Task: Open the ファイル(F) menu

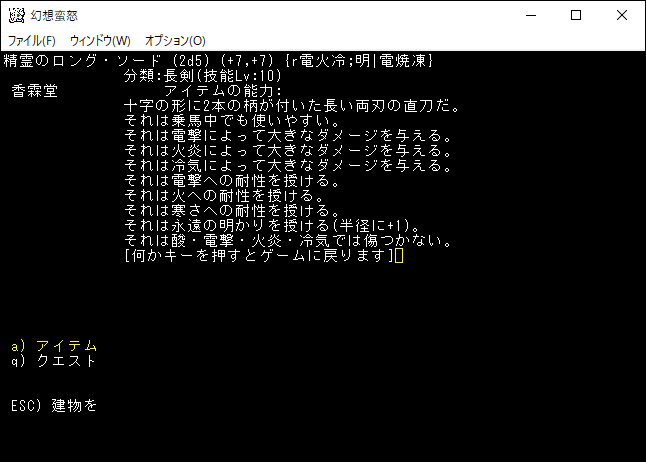Action: [x=32, y=41]
